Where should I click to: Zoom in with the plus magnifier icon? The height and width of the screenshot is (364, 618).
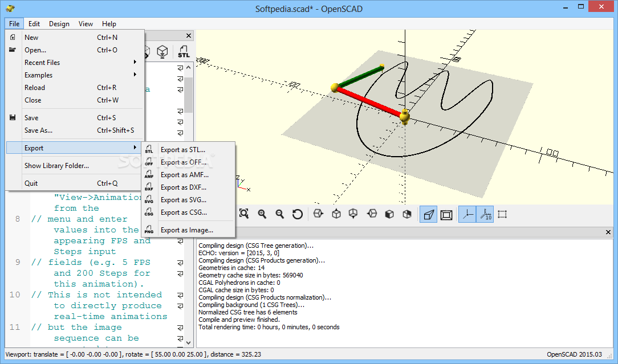(262, 214)
